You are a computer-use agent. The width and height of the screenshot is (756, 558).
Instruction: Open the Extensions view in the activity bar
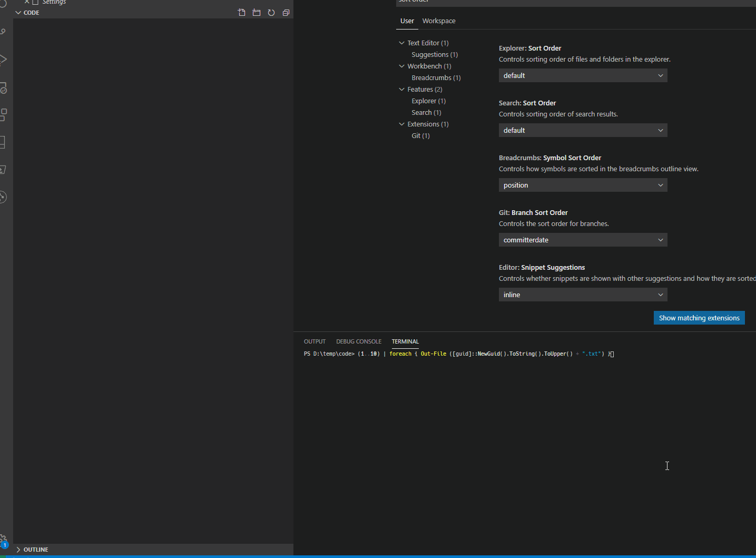click(x=4, y=115)
